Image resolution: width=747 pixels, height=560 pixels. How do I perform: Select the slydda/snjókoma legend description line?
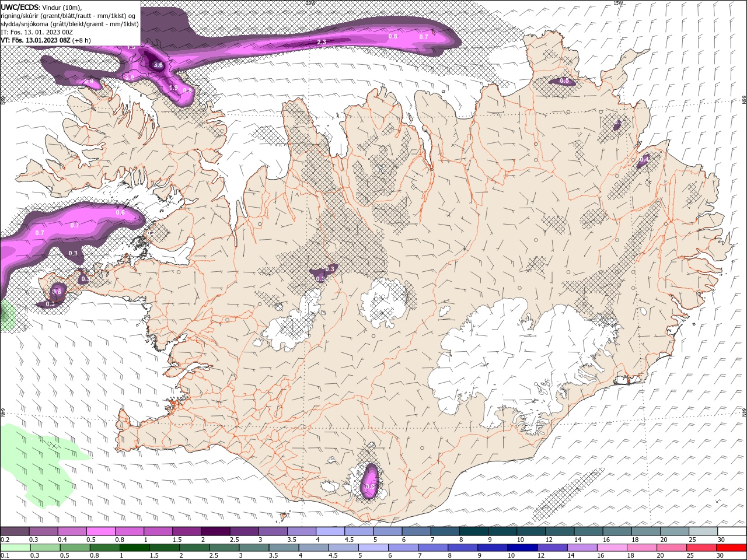70,24
